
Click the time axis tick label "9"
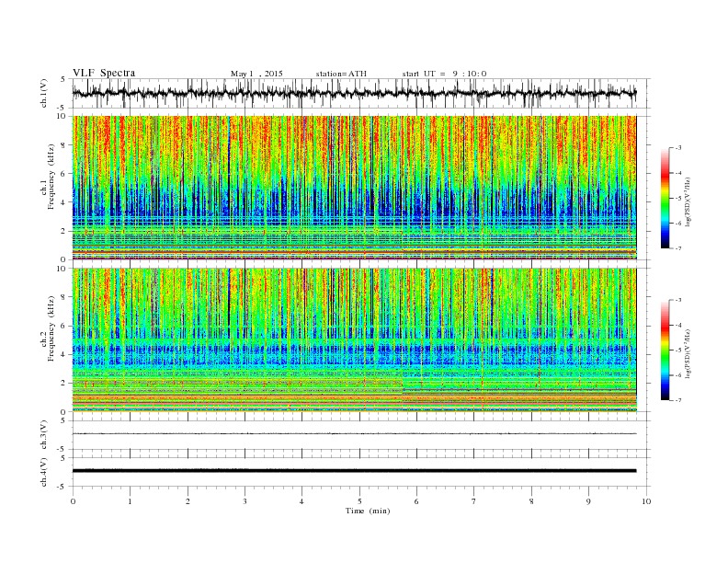588,501
